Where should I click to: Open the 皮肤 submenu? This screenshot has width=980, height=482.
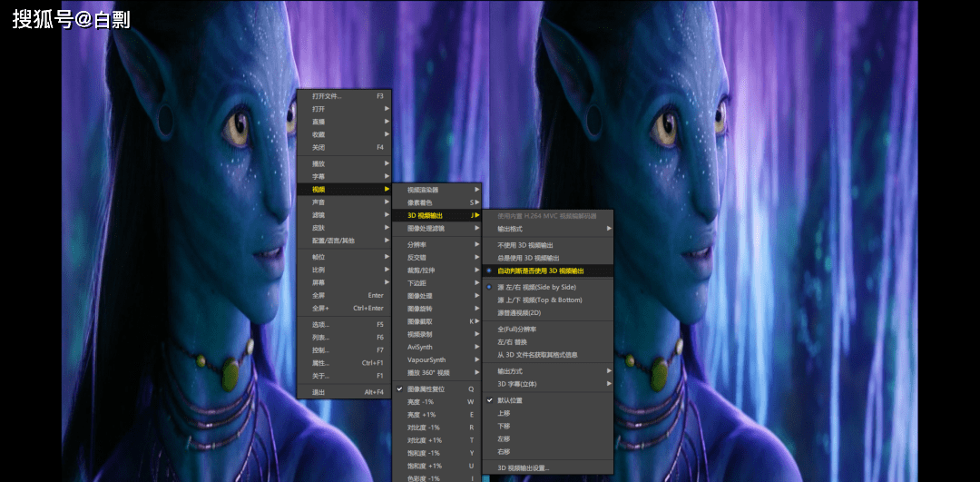(344, 228)
